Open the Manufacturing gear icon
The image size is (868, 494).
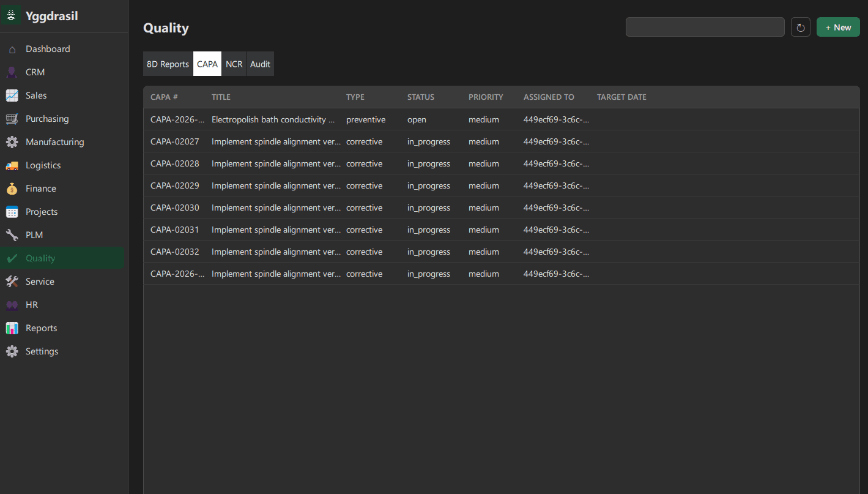click(x=12, y=141)
